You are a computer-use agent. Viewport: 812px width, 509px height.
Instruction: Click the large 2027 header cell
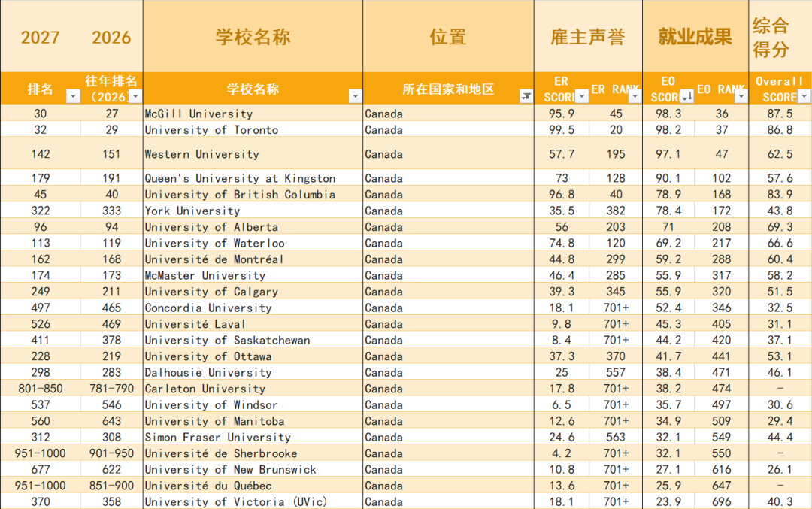(41, 36)
